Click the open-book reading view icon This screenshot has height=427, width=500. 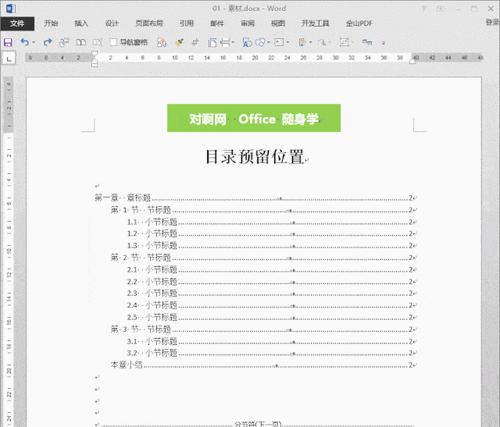pos(81,42)
